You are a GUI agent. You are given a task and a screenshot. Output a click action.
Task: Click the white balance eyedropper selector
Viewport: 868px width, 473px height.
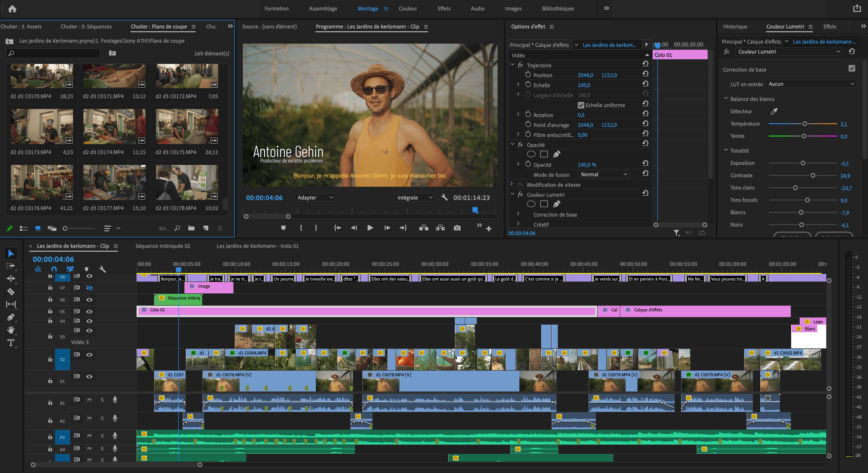click(x=774, y=111)
